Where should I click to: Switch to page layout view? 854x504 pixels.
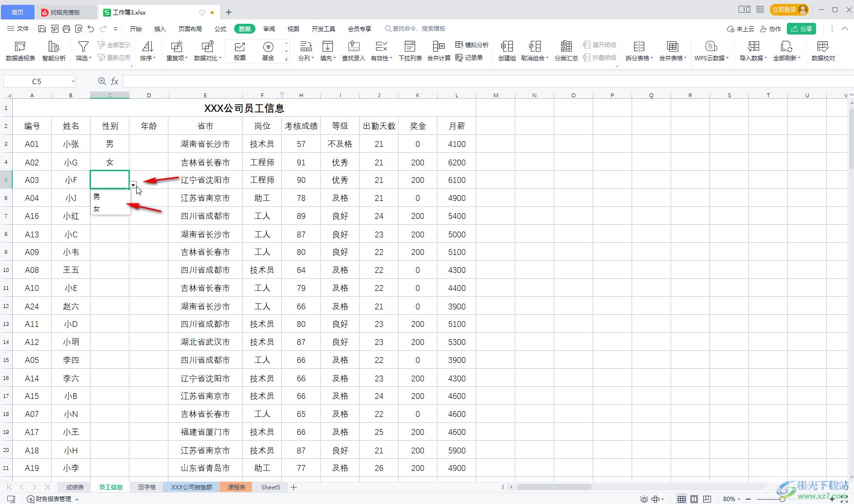coord(694,499)
